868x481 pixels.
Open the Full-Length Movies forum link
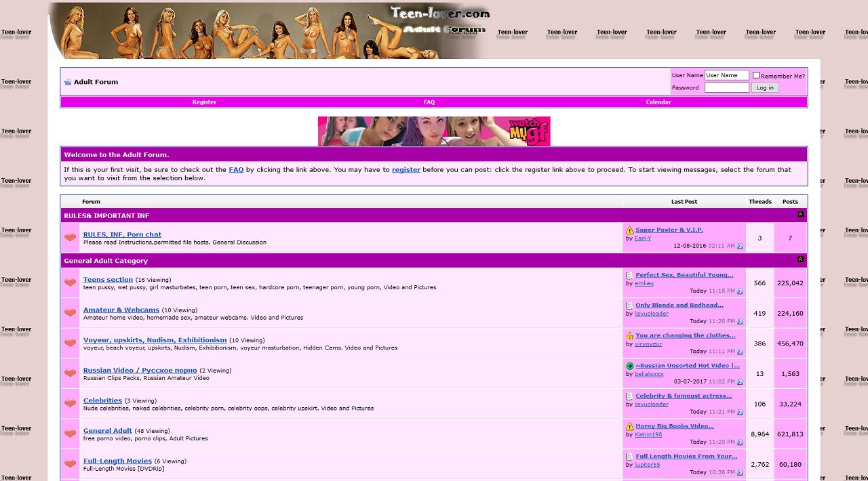tap(117, 461)
